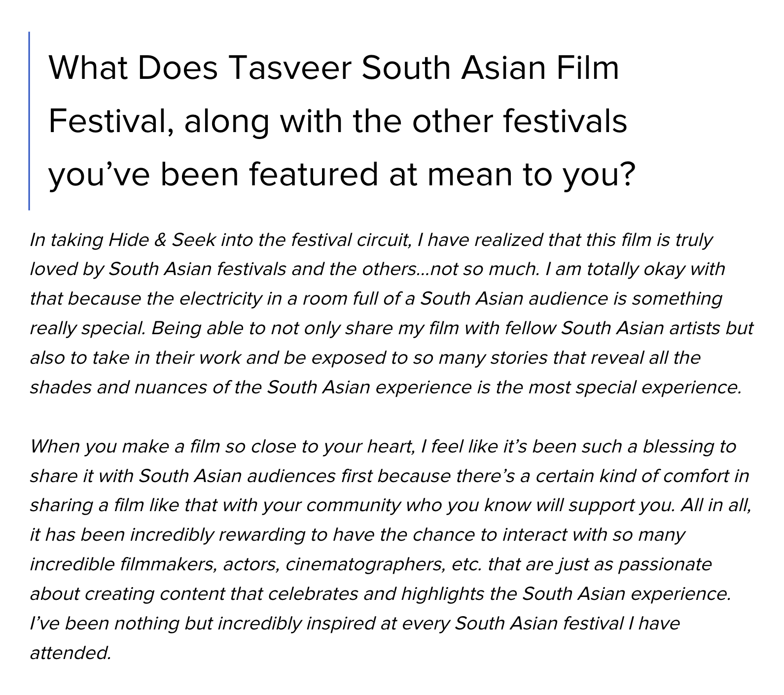Click the final word "attended."
This screenshot has width=784, height=695.
(x=71, y=653)
